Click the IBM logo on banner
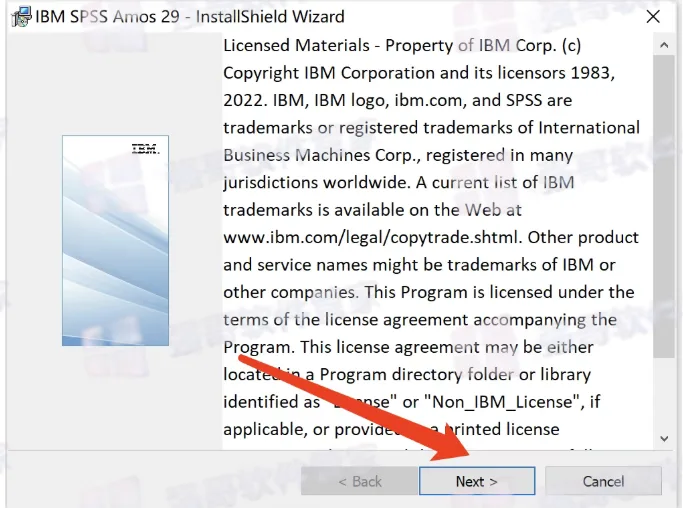Screen dimensions: 683x508 pyautogui.click(x=145, y=149)
